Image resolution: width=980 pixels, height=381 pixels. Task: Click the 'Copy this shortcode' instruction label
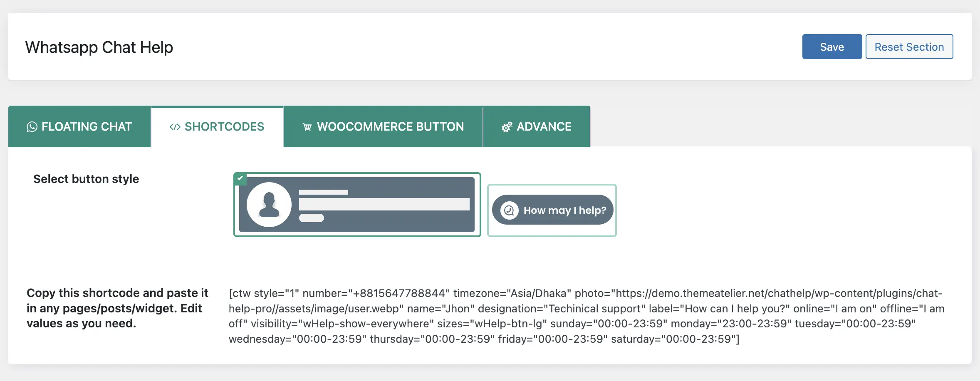[x=117, y=308]
